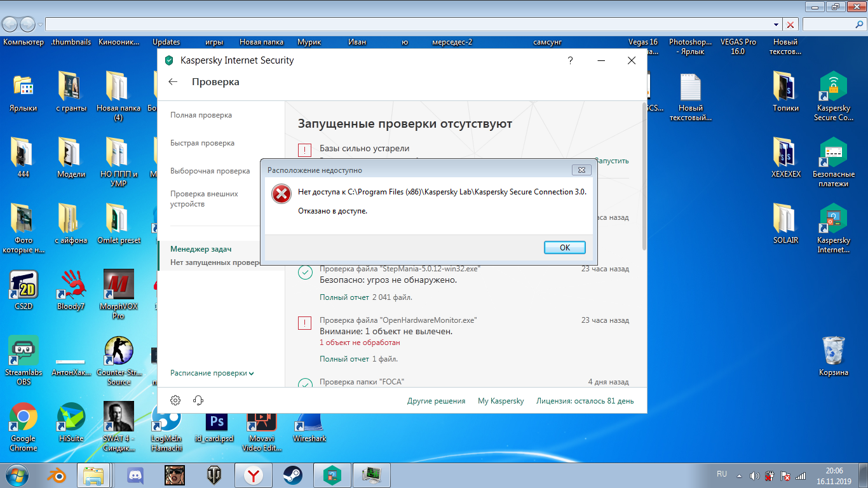This screenshot has width=868, height=488.
Task: Open Discord from the taskbar
Action: click(x=135, y=475)
